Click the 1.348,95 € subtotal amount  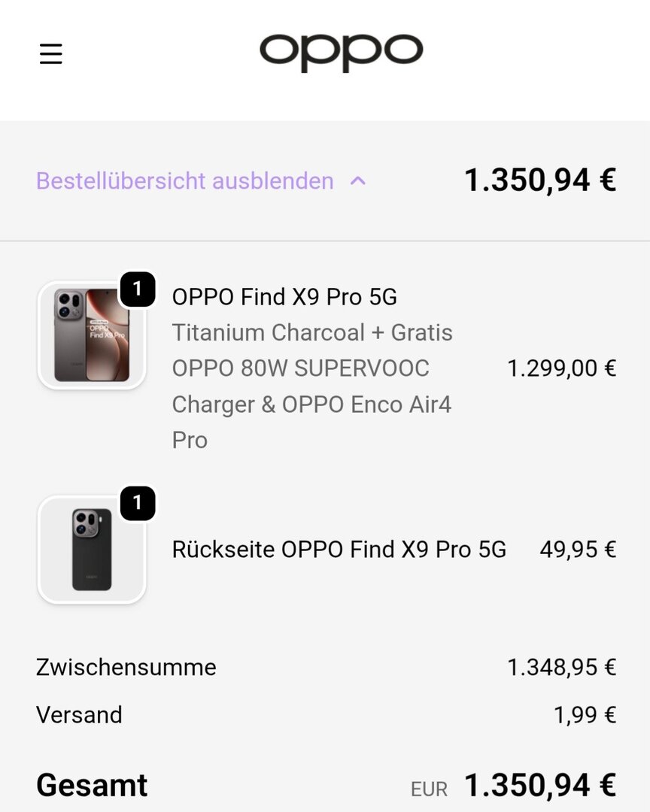561,668
